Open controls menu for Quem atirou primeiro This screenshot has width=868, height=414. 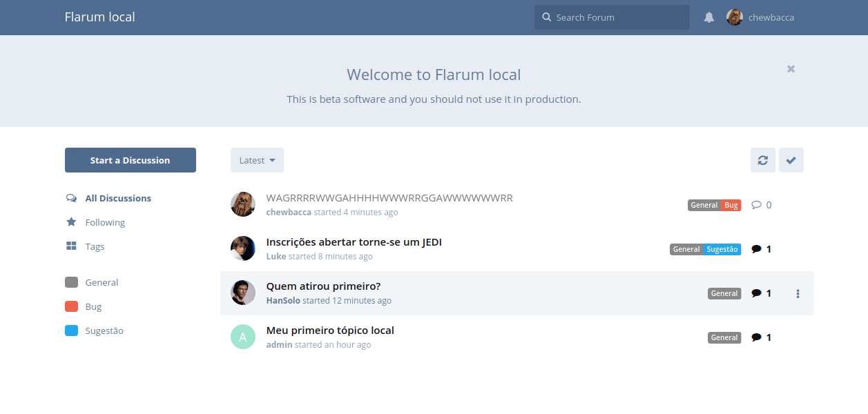pos(798,293)
